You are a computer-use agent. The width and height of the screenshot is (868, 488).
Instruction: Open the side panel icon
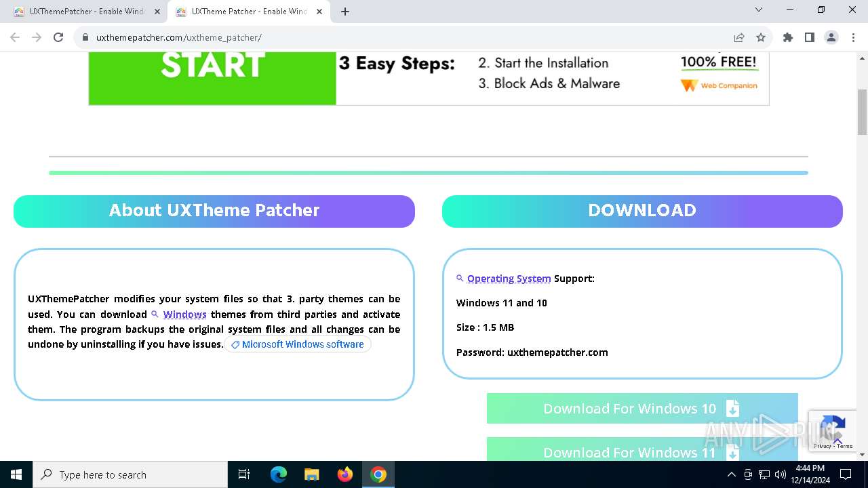809,37
